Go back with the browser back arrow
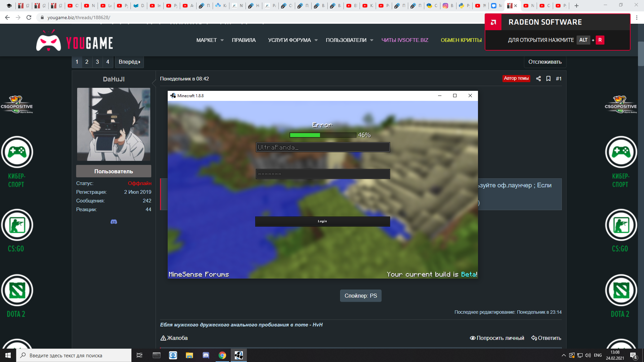 click(7, 17)
